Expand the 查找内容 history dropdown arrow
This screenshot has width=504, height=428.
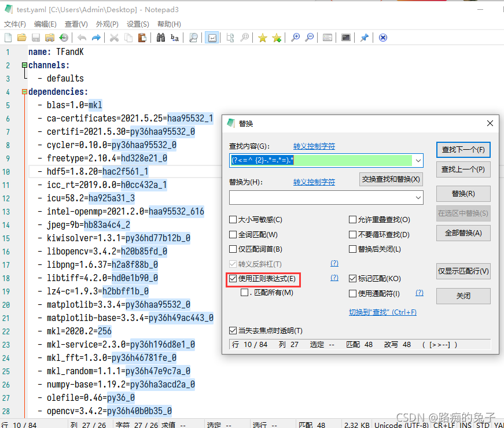tap(418, 160)
